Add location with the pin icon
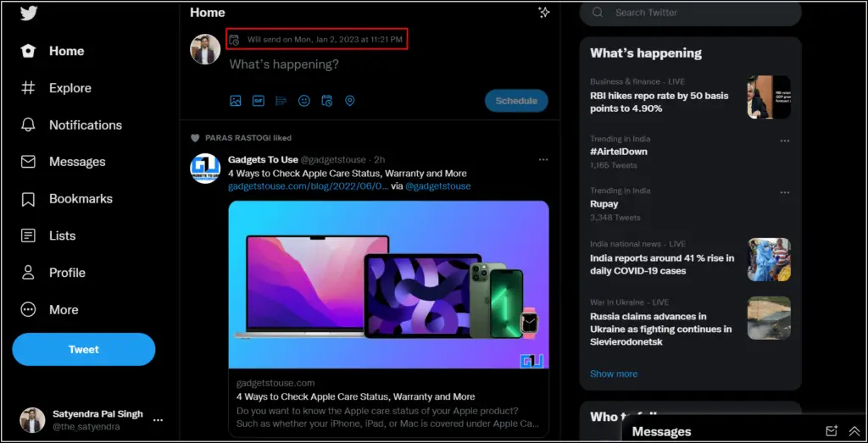 coord(349,101)
